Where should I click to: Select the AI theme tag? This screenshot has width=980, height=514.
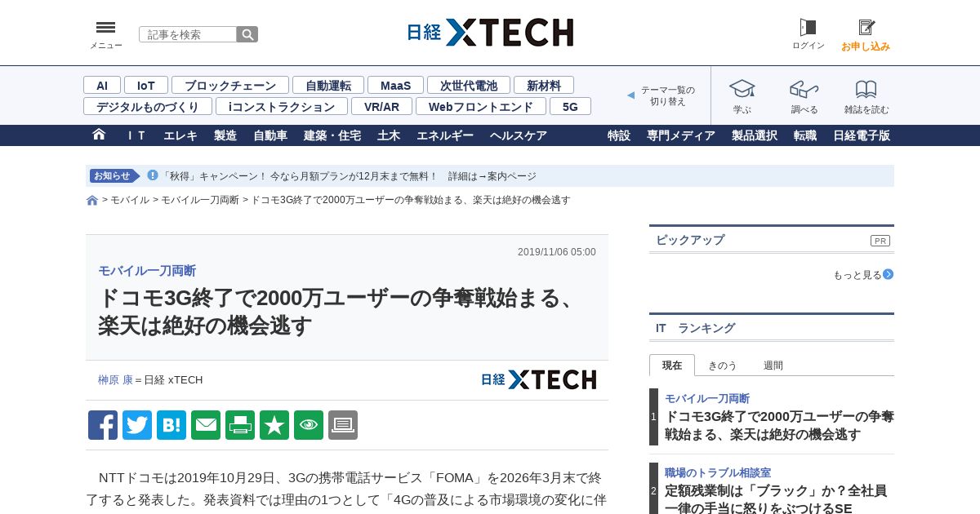click(x=102, y=85)
